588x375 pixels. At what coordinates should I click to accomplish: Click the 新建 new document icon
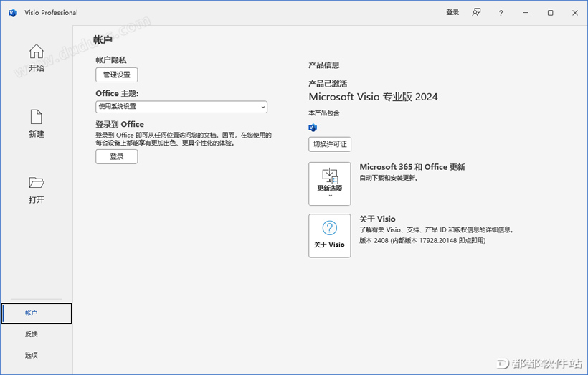tap(37, 117)
